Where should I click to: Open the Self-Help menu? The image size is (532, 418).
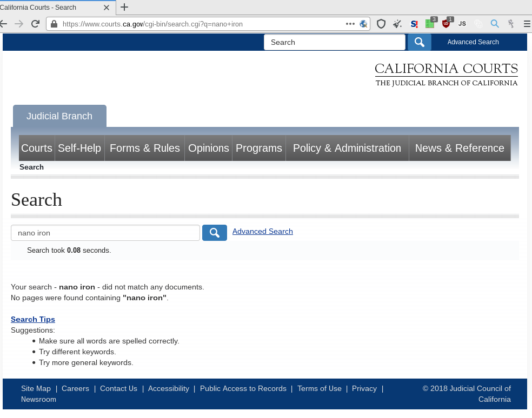coord(79,148)
